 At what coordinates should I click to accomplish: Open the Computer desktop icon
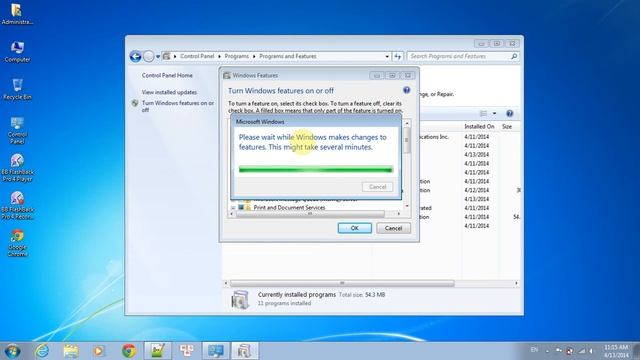pyautogui.click(x=17, y=52)
